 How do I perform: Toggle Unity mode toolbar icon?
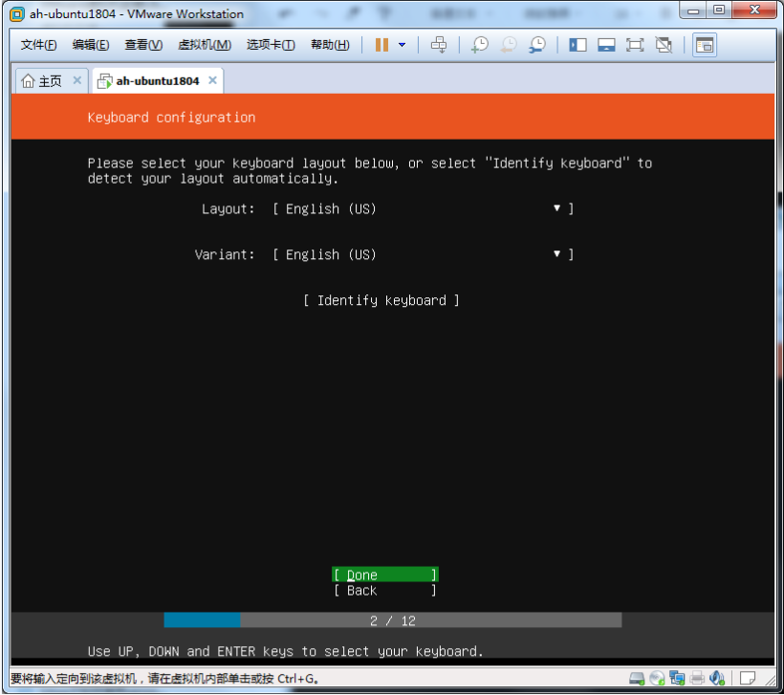664,45
